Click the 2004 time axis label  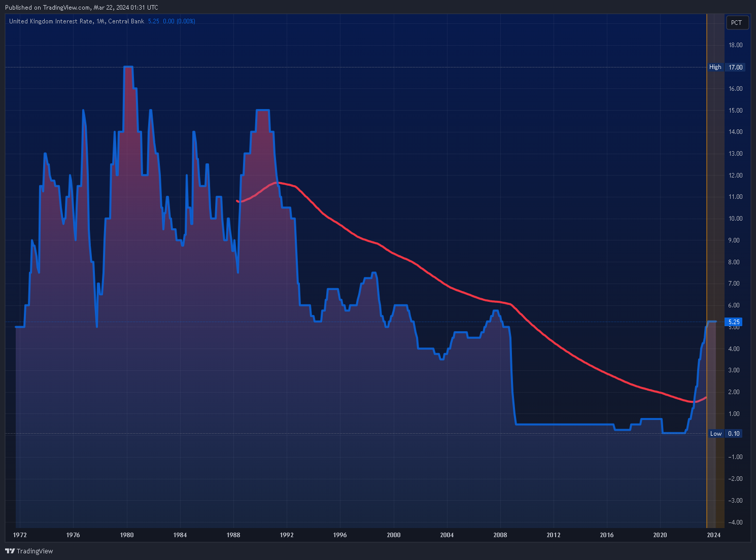[447, 535]
